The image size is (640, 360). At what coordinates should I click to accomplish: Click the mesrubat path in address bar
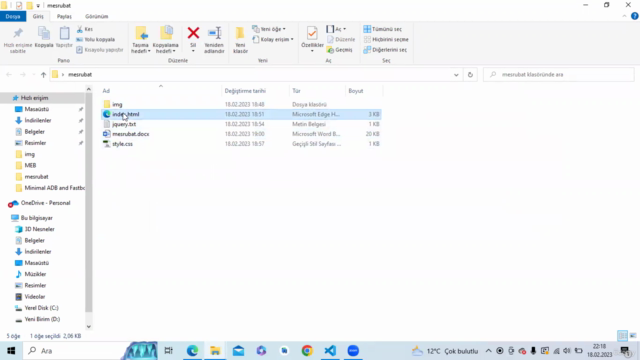click(x=80, y=75)
